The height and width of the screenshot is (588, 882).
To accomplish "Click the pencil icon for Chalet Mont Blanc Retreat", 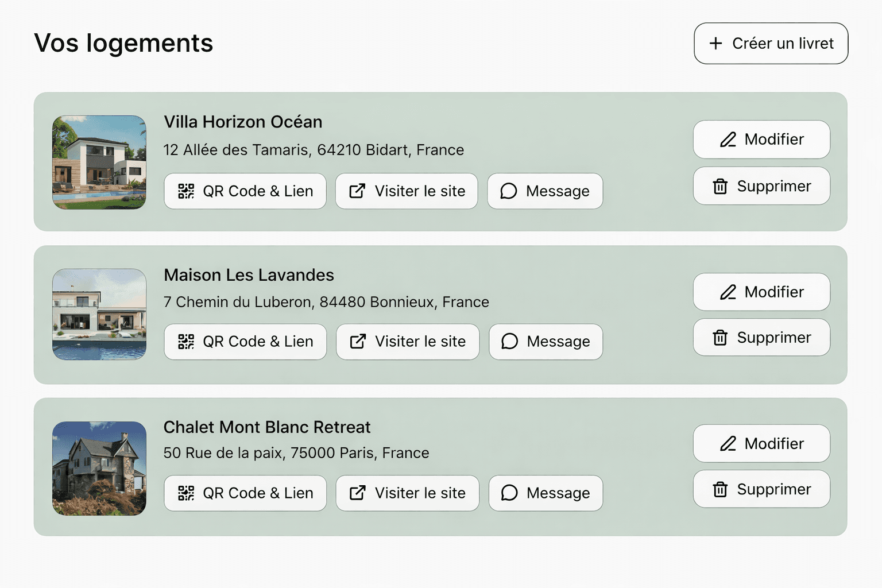I will pyautogui.click(x=728, y=443).
